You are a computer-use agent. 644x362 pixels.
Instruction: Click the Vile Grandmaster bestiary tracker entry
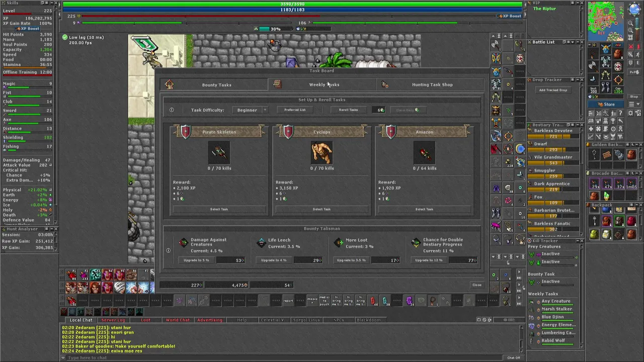click(x=553, y=160)
